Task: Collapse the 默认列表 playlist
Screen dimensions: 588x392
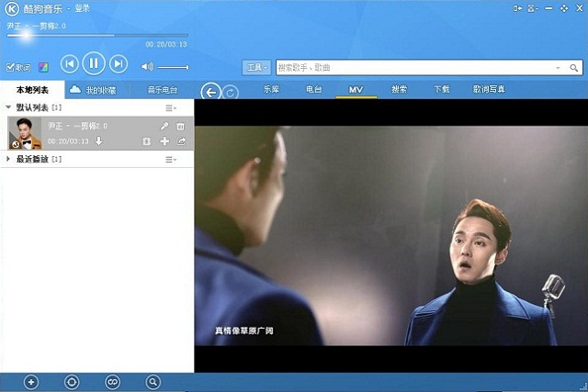Action: pyautogui.click(x=8, y=107)
